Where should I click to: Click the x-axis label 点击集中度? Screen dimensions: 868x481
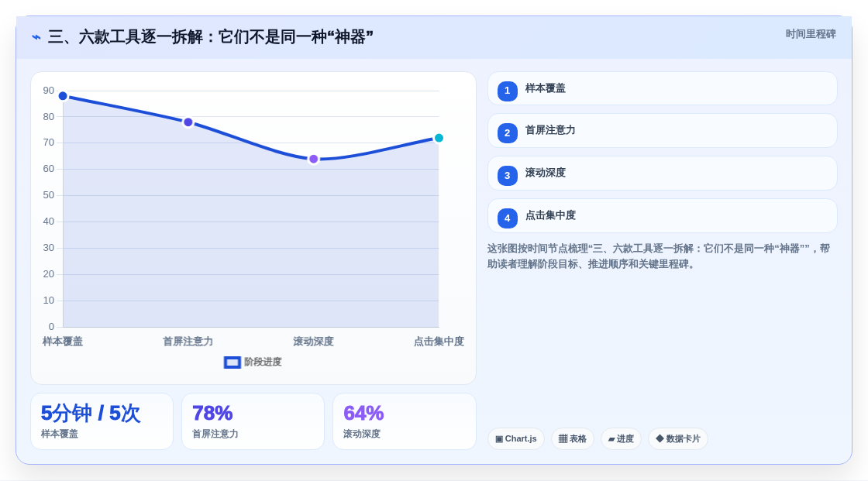tap(439, 342)
